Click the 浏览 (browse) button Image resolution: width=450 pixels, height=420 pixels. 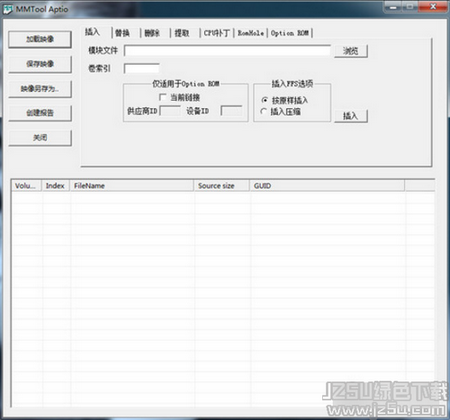(x=351, y=51)
